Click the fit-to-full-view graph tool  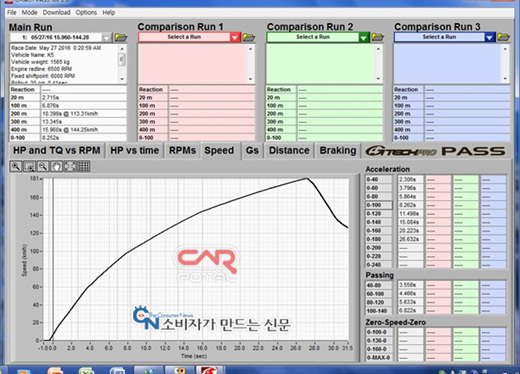coord(70,166)
